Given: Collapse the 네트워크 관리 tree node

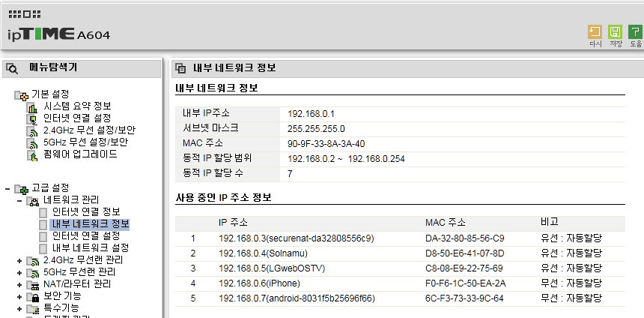Looking at the screenshot, I should (x=19, y=201).
